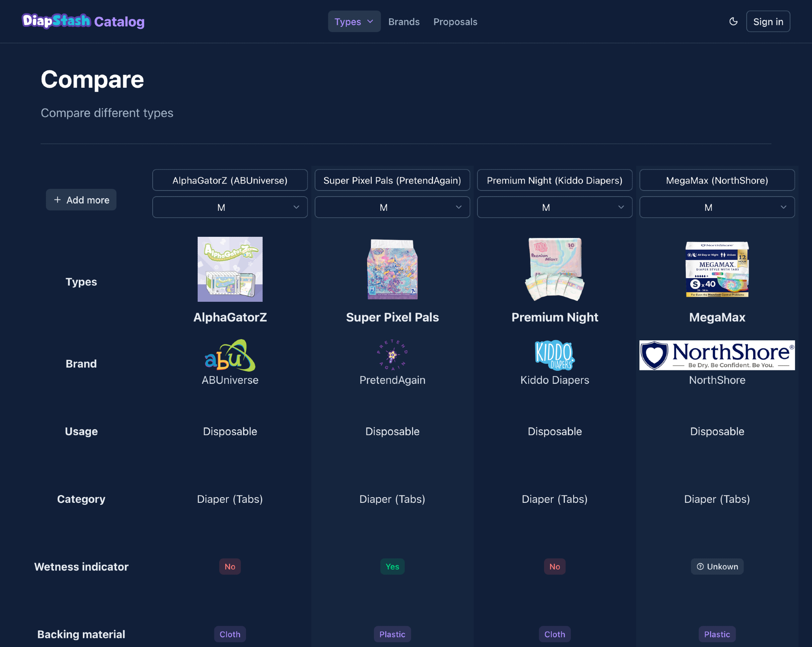This screenshot has width=812, height=647.
Task: Open the Premium Night product image
Action: (555, 269)
